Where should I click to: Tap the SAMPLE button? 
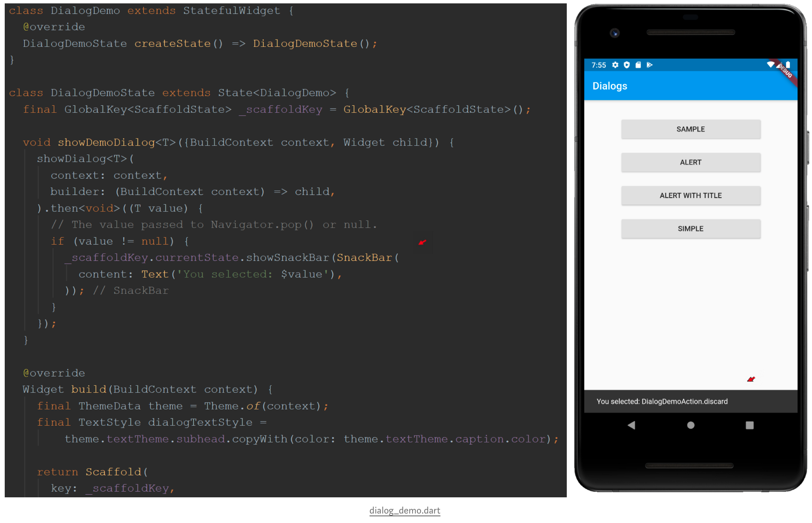click(x=690, y=129)
